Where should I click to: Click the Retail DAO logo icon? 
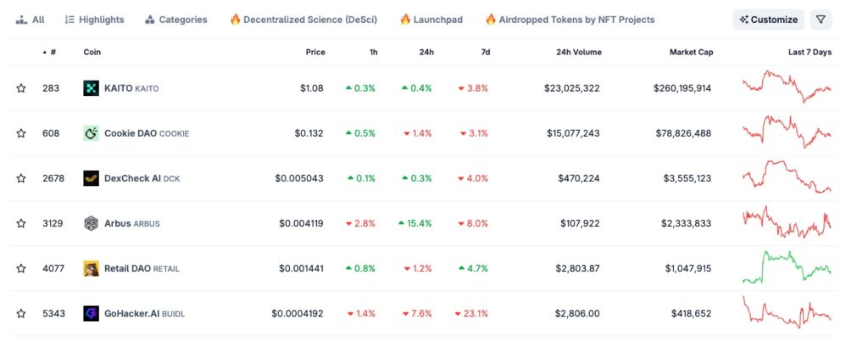pos(92,269)
